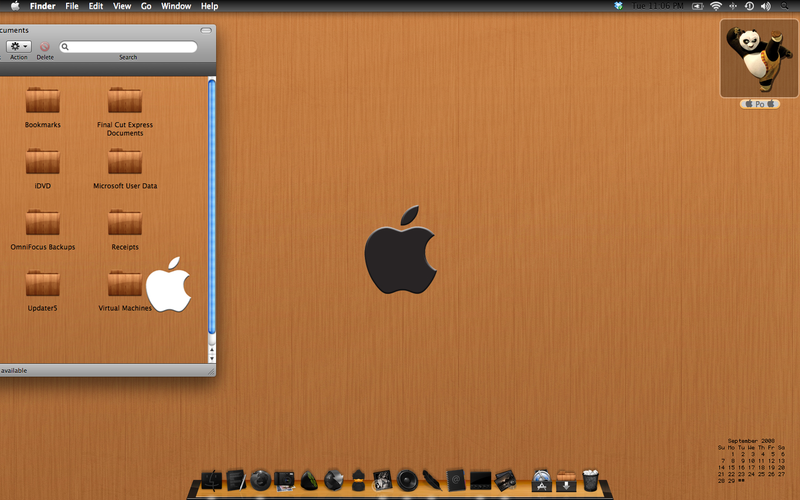Open the Go menu
This screenshot has height=500, width=800.
(x=146, y=6)
